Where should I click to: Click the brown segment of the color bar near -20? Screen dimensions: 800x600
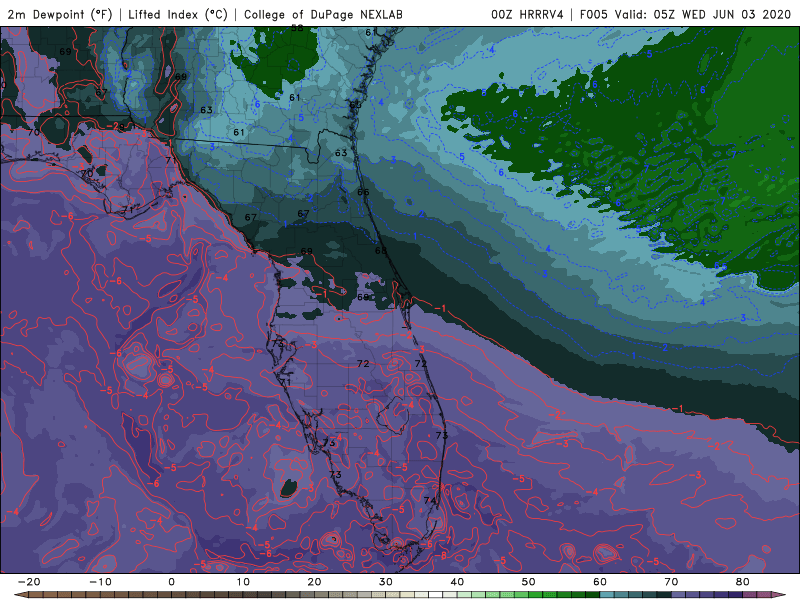pos(36,595)
